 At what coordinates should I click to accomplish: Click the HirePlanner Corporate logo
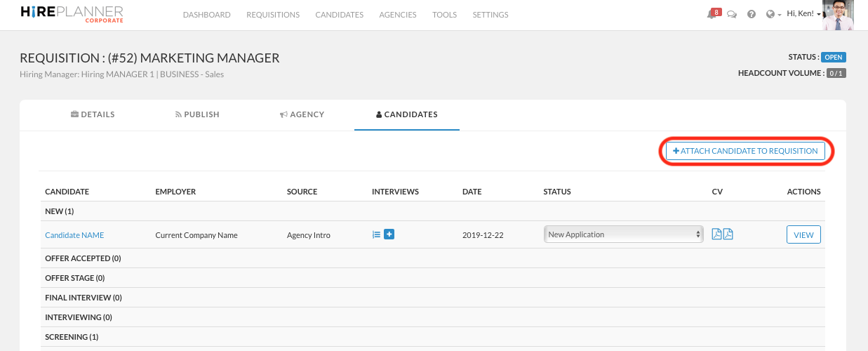click(x=72, y=14)
